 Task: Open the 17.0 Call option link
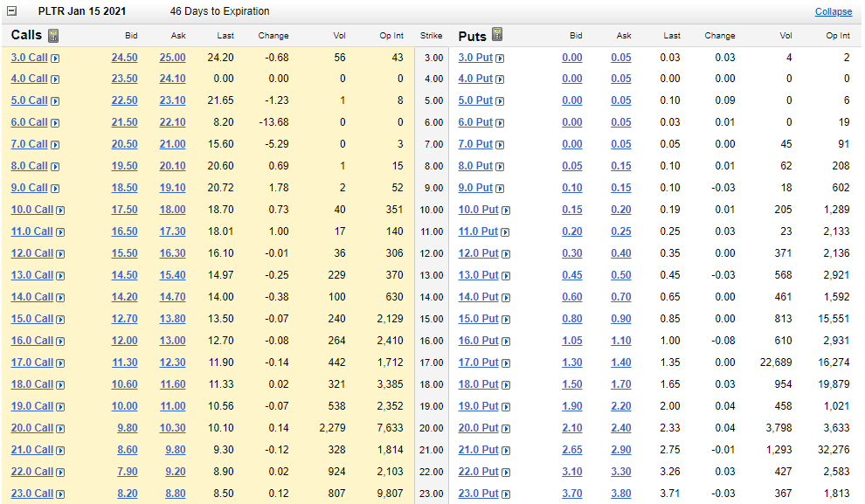click(x=32, y=362)
